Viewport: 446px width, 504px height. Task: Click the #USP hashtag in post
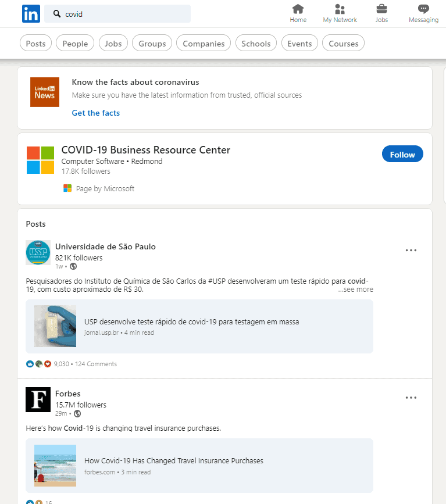(x=217, y=281)
